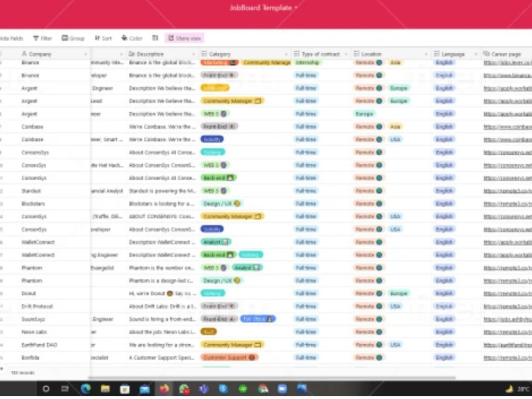Viewport: 532px width, 399px height.
Task: Click the horizontal scrollbar at grid bottom
Action: click(271, 378)
